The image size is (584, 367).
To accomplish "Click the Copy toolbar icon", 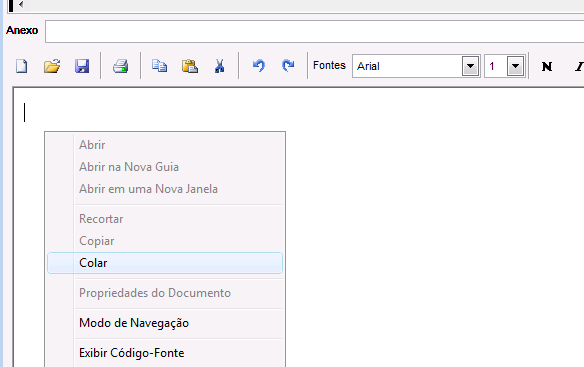I will click(x=159, y=66).
